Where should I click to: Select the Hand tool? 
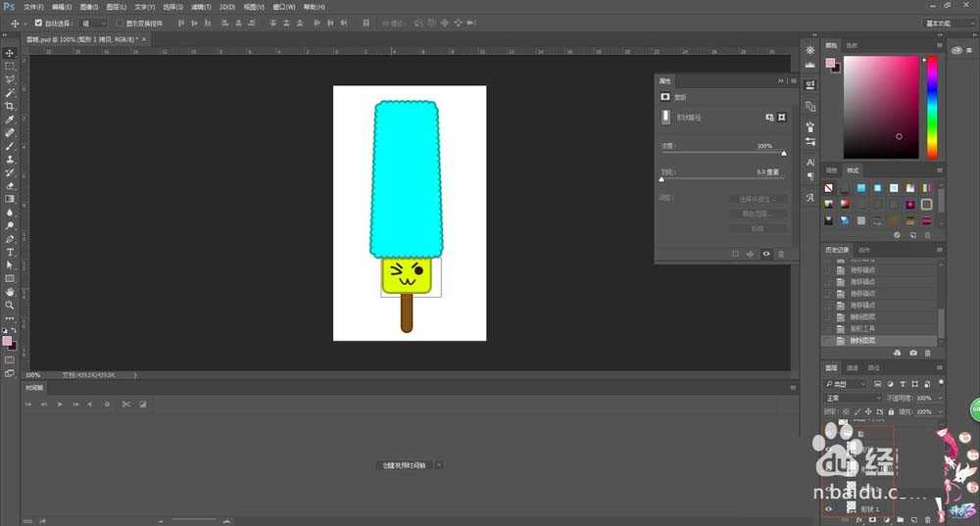10,292
